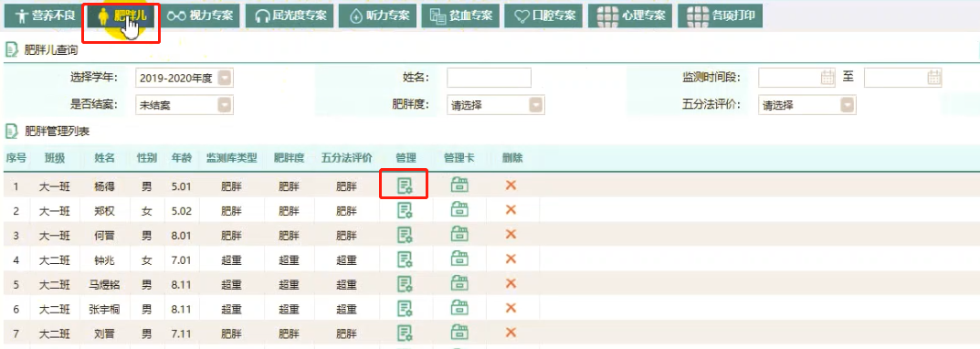
Task: Open management card for 刘晋
Action: [x=459, y=333]
